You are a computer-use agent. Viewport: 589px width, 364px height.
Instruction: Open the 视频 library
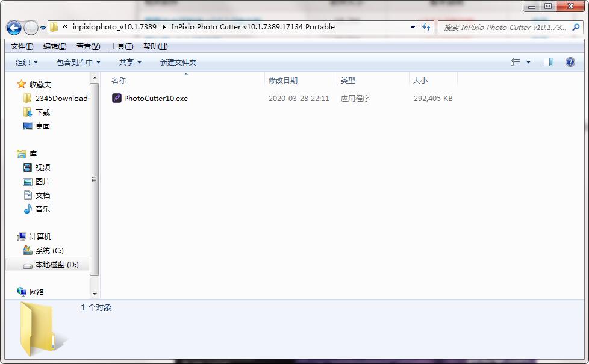tap(43, 167)
